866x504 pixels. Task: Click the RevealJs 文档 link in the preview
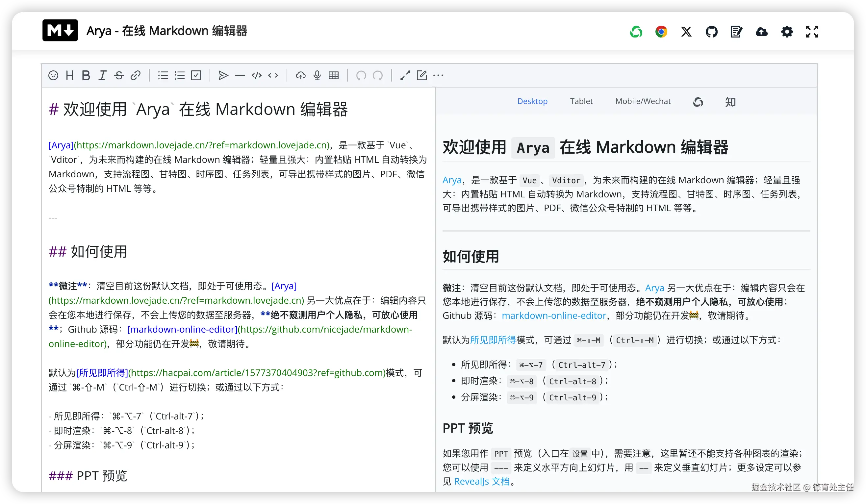coord(481,481)
